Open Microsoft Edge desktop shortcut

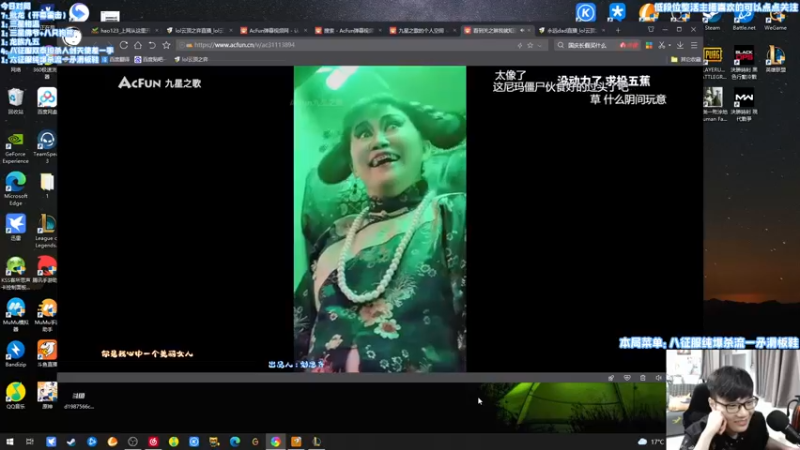[16, 188]
